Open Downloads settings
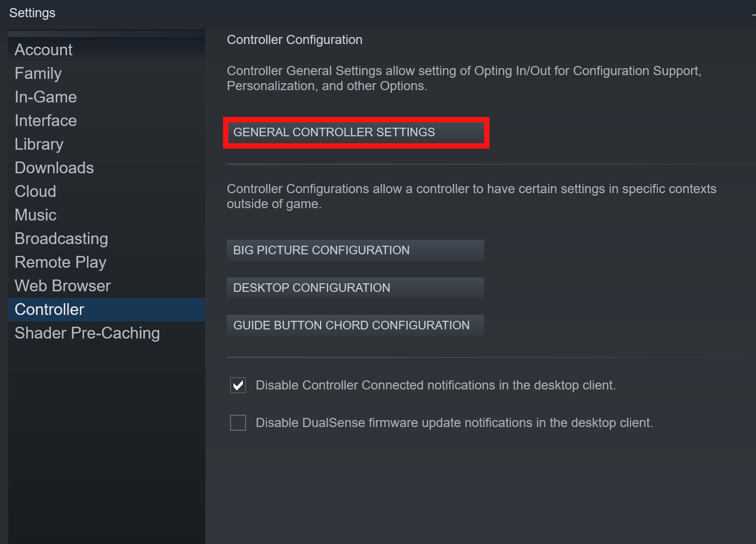 (x=54, y=168)
